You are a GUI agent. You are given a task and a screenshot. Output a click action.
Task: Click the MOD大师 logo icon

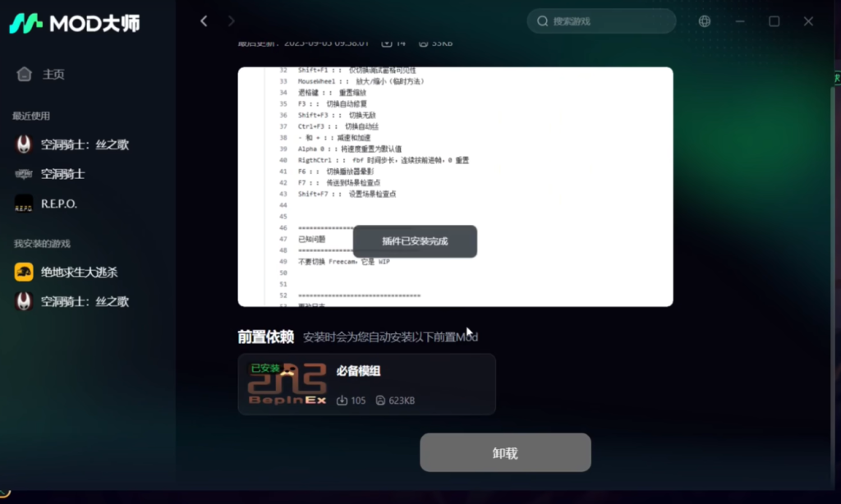tap(25, 23)
